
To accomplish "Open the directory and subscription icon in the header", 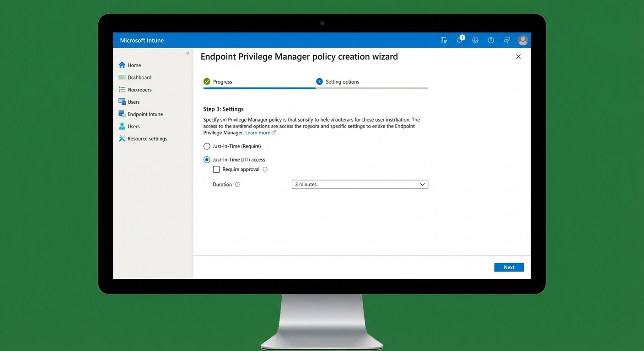I will [x=444, y=40].
